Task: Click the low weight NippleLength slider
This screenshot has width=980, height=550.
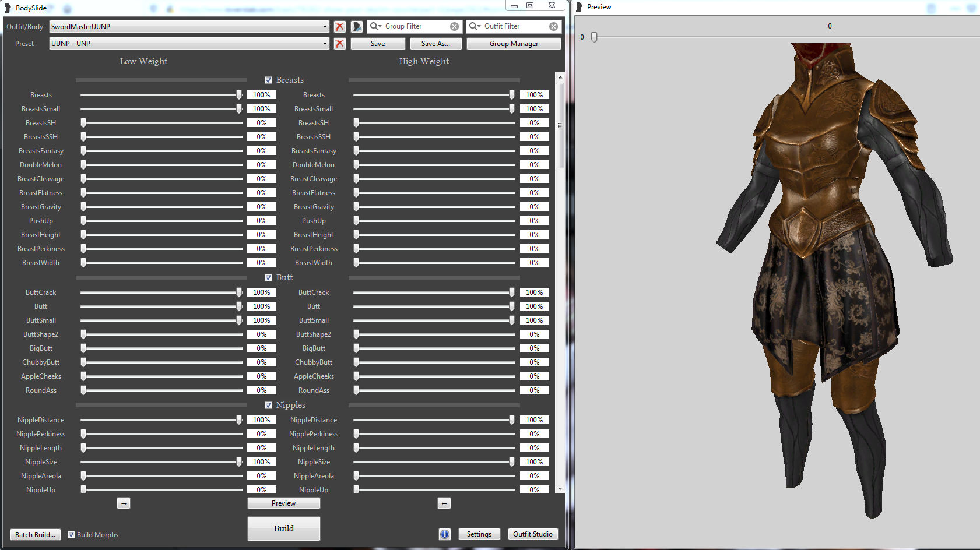Action: (161, 448)
